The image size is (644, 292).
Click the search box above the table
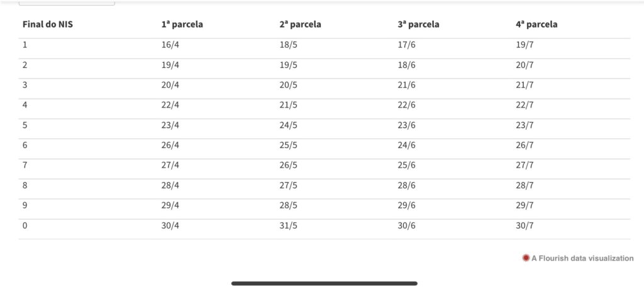[67, 3]
